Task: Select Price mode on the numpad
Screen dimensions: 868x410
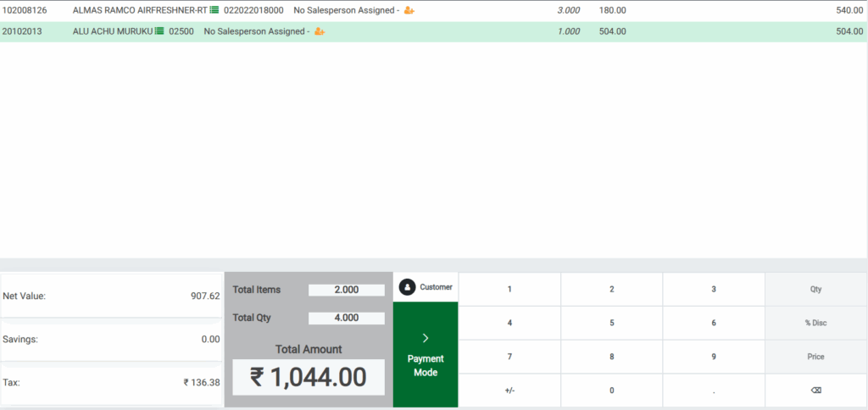Action: [x=816, y=357]
